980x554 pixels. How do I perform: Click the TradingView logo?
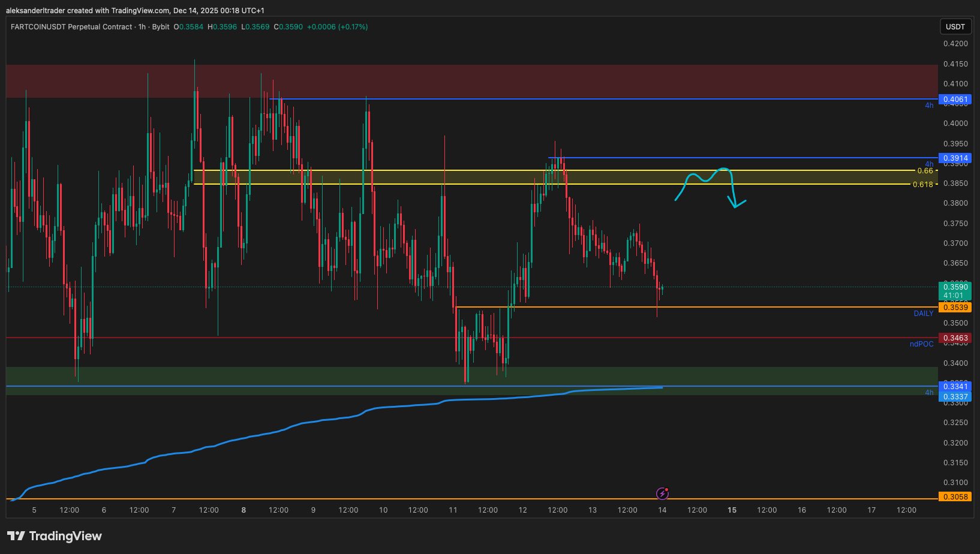point(55,536)
